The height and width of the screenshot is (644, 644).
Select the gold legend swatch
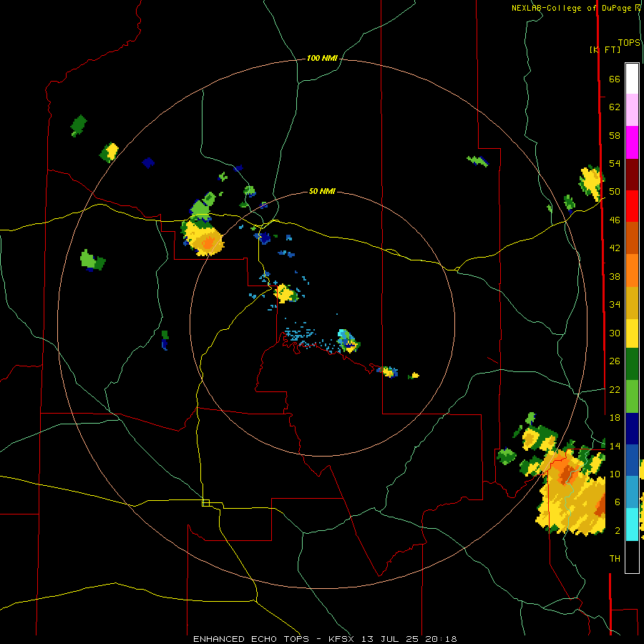(632, 303)
